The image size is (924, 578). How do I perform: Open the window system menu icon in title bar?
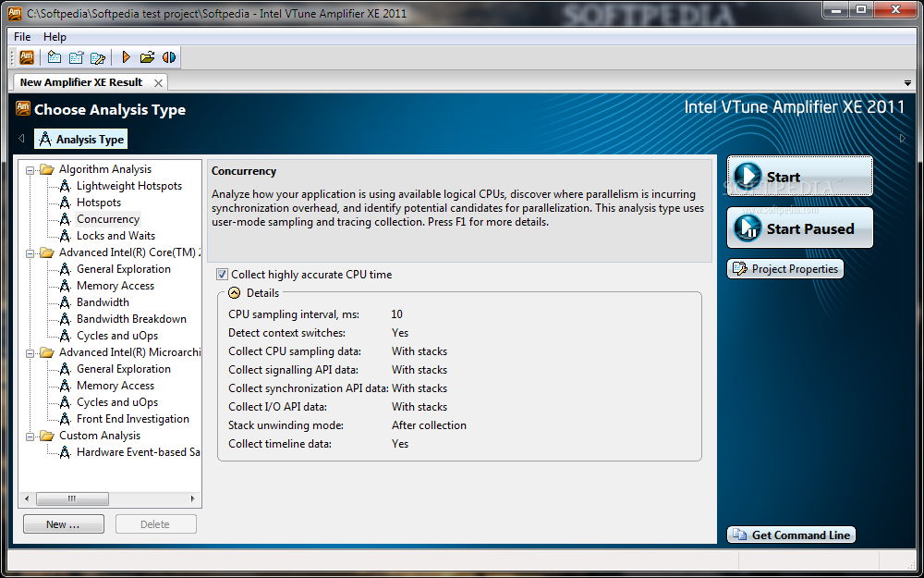[15, 13]
